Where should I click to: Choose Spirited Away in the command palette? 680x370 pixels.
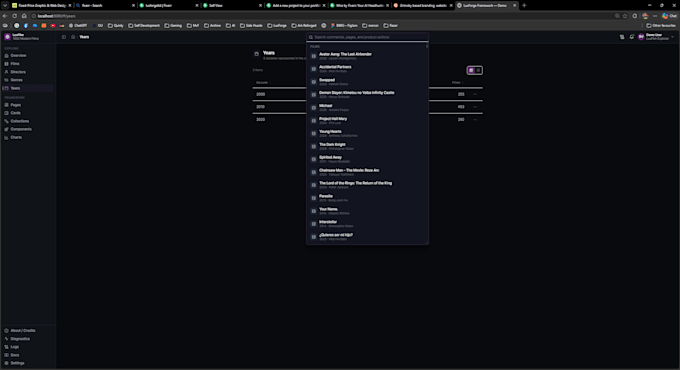367,159
